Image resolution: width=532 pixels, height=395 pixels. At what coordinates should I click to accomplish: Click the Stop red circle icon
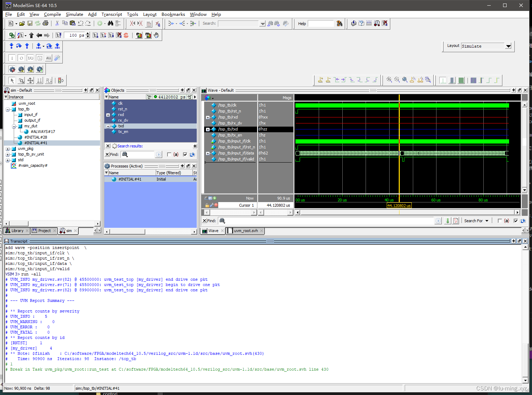(x=126, y=35)
